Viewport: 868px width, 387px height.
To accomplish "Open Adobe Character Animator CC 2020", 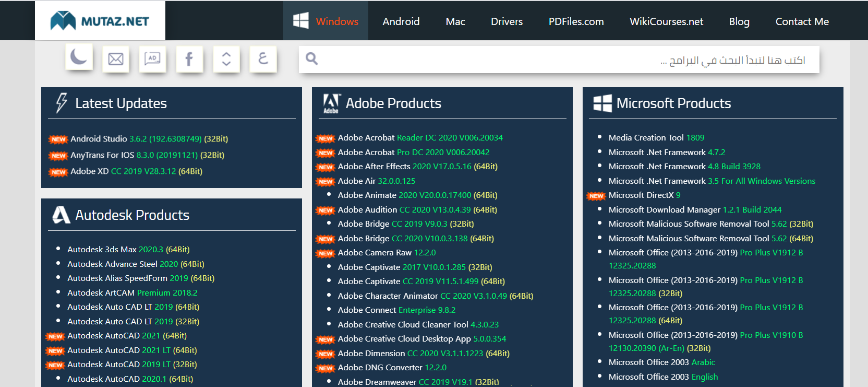I will [436, 296].
